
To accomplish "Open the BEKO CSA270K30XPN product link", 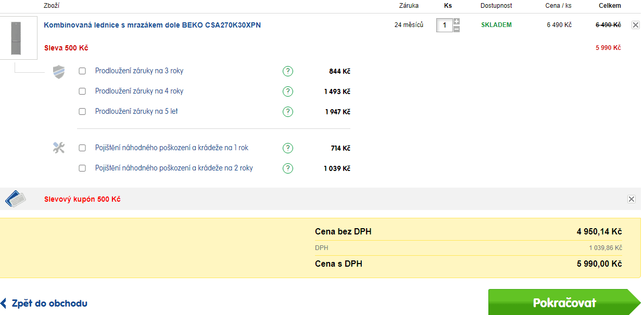I will point(152,25).
